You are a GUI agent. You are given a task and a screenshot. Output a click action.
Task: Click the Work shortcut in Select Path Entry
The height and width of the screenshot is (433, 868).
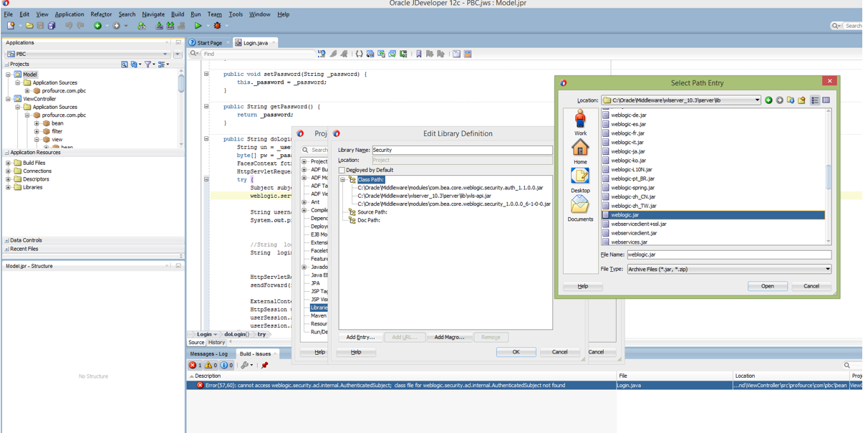tap(580, 123)
